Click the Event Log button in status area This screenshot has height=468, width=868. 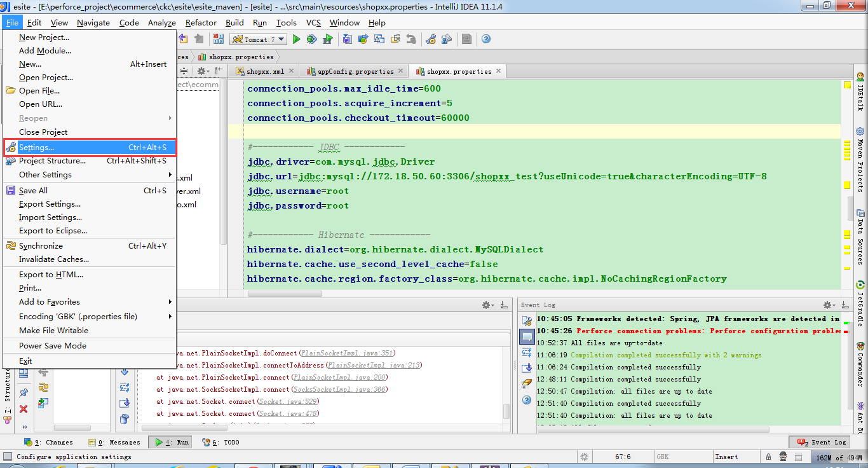pos(819,442)
